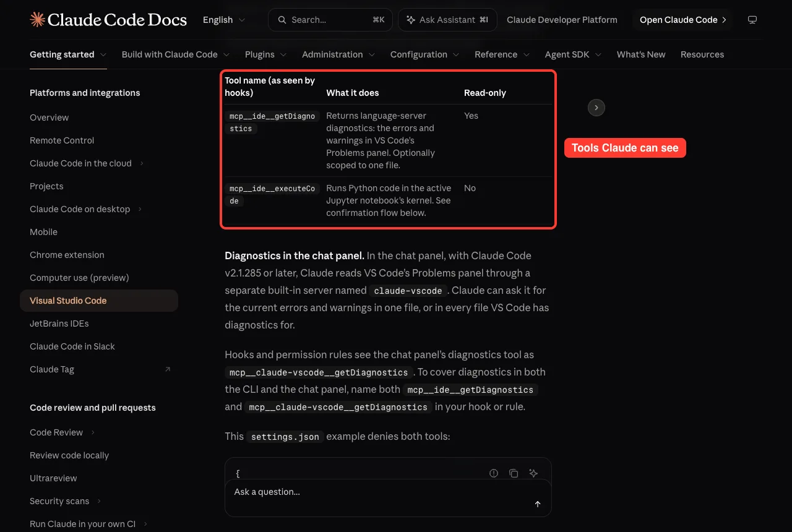Screen dimensions: 792x532
Task: Open the Projects sidebar link
Action: click(x=46, y=186)
